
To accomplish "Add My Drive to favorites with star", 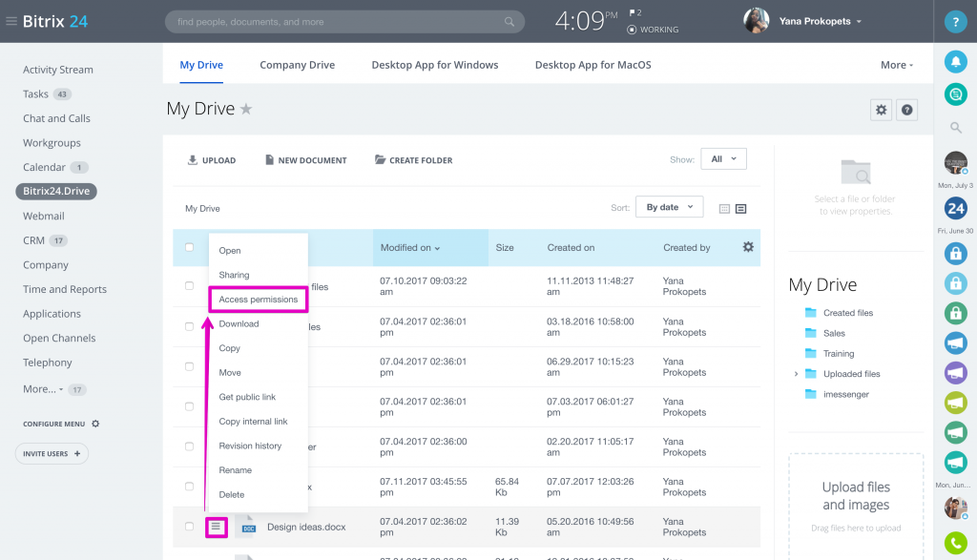I will (x=246, y=109).
